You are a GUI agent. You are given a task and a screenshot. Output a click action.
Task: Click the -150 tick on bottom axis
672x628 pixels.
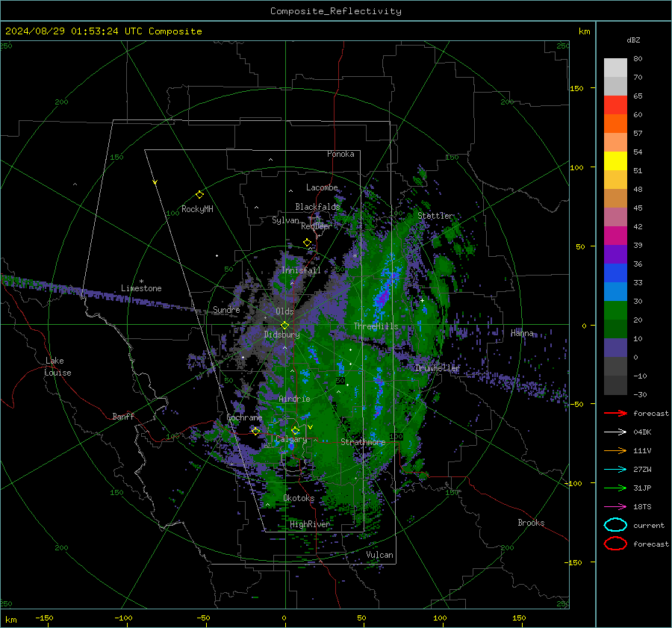pyautogui.click(x=44, y=618)
